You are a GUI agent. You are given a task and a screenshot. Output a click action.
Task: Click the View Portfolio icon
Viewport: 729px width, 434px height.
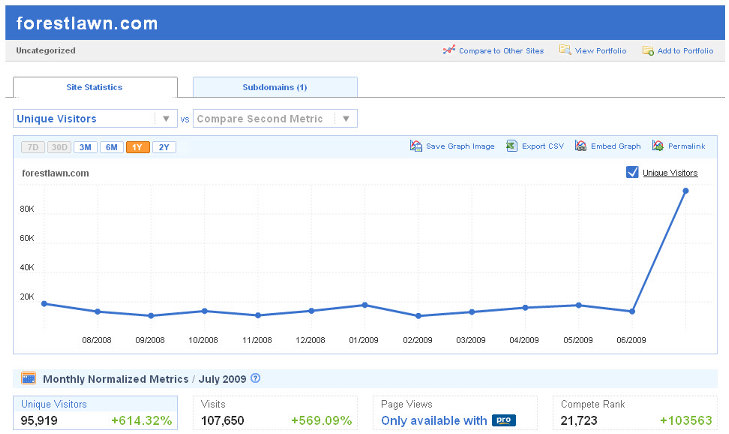point(565,49)
